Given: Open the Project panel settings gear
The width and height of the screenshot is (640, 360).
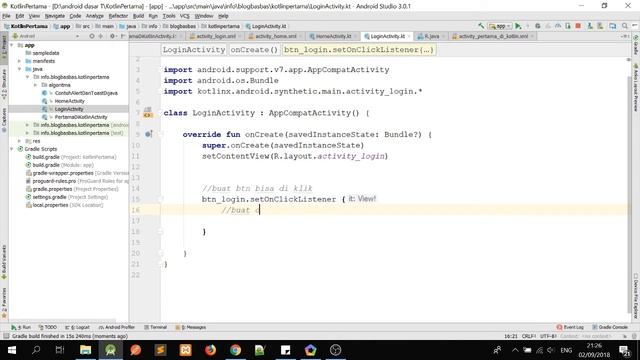Looking at the screenshot, I should (112, 36).
